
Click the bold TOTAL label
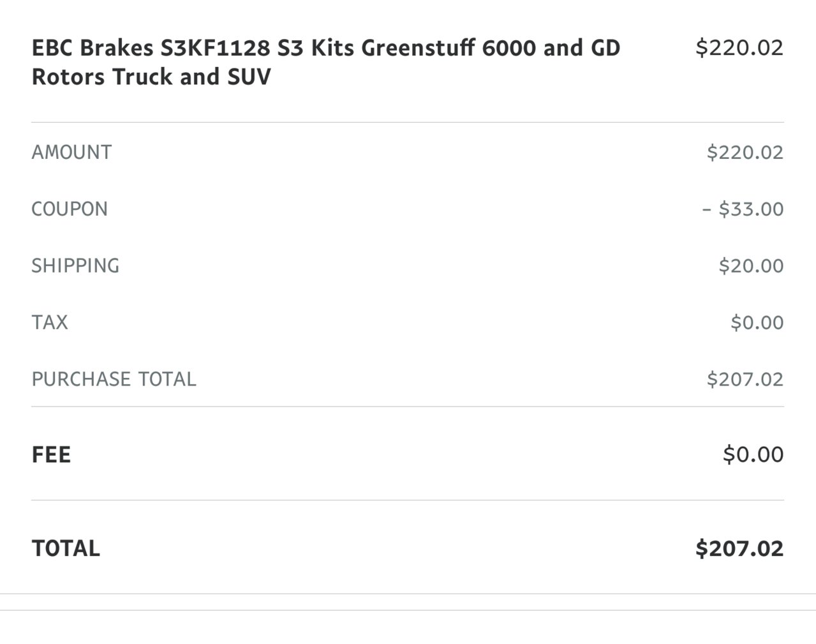(66, 548)
